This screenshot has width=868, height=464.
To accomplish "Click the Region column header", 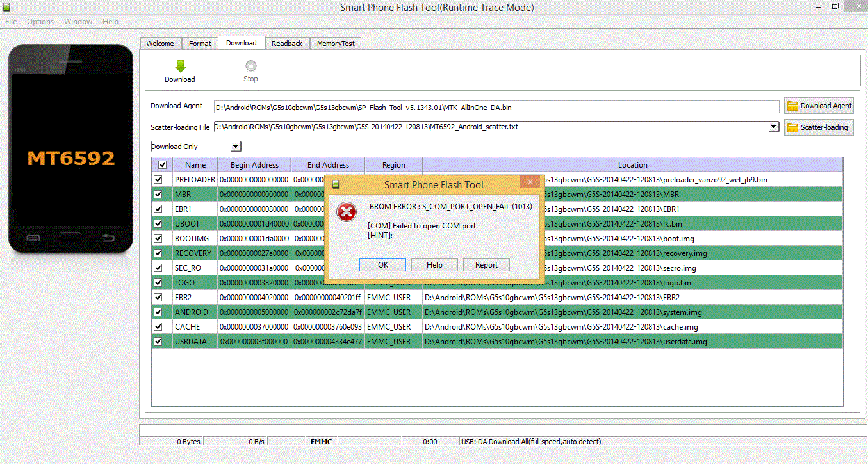I will (x=394, y=165).
